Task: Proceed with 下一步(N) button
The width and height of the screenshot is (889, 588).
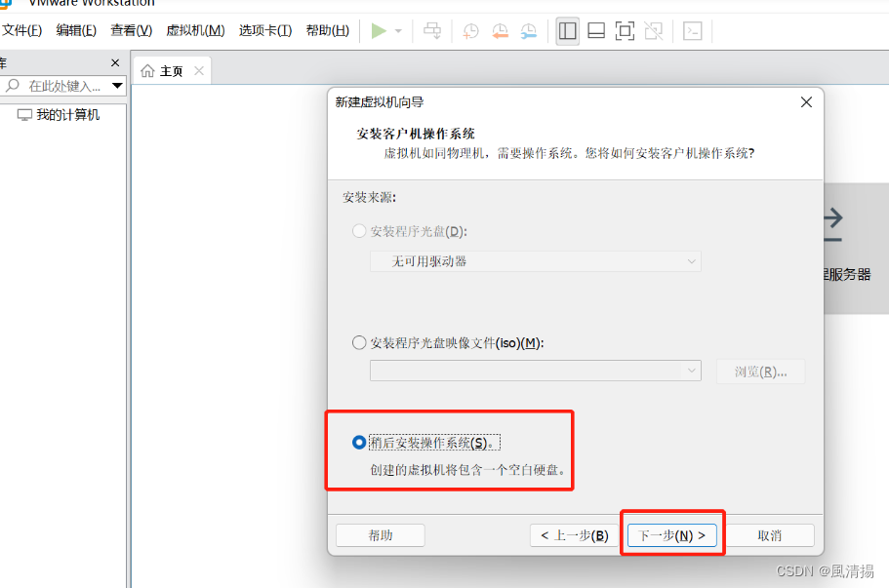Action: (x=671, y=535)
